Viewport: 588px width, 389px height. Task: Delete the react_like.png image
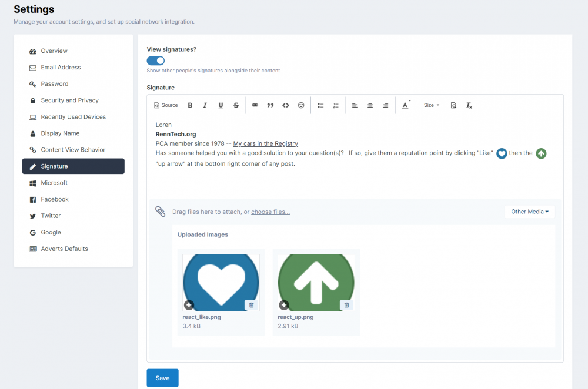click(251, 305)
